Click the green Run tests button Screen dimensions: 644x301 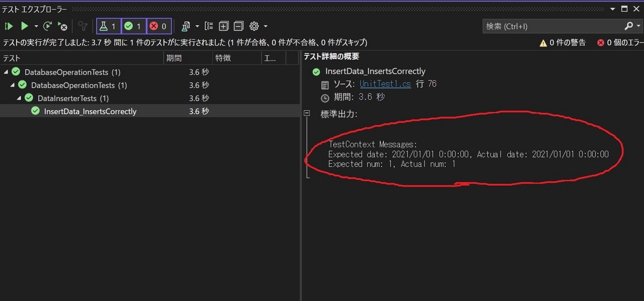click(24, 26)
